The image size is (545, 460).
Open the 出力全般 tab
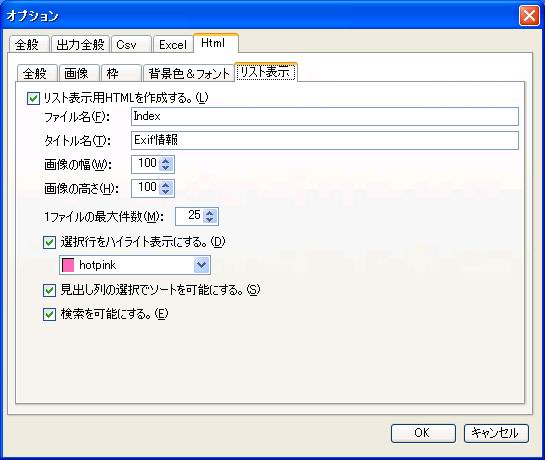point(80,45)
